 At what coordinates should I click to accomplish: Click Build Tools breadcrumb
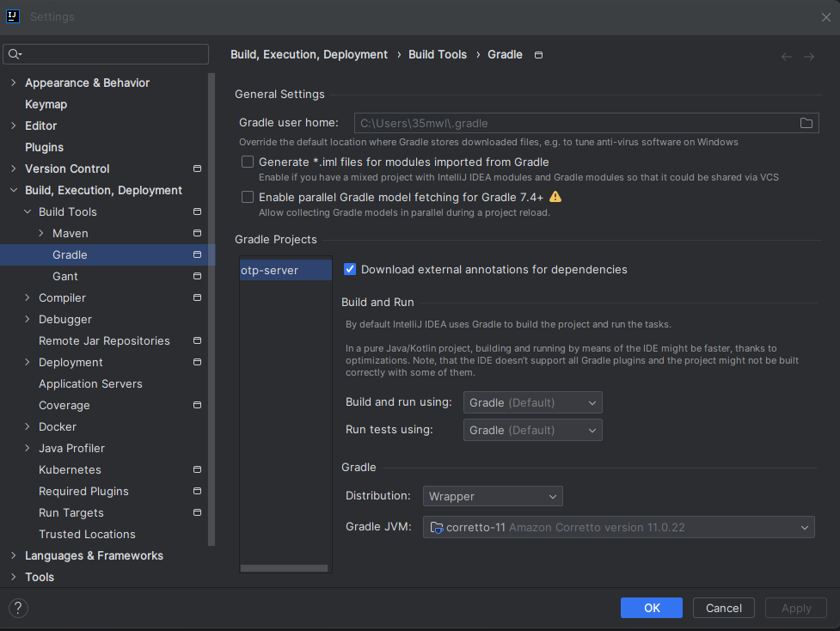click(x=437, y=55)
